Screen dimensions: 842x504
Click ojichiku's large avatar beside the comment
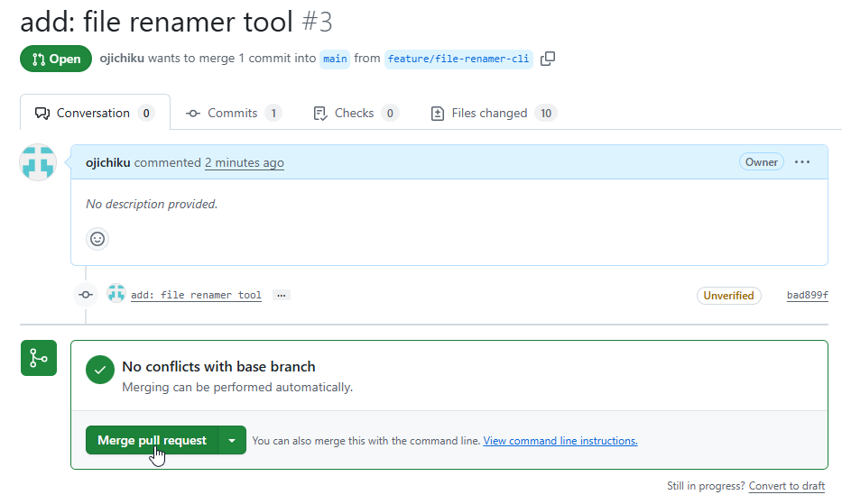(x=38, y=163)
